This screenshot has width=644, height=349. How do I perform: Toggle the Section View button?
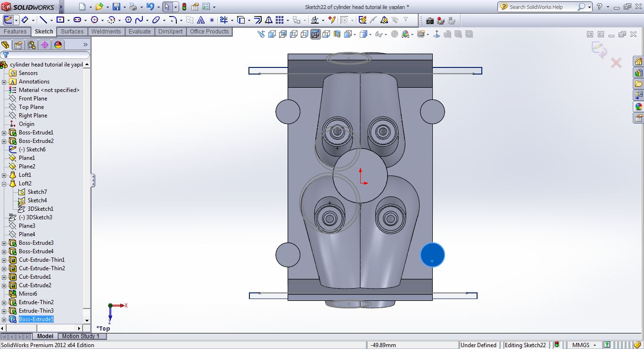click(x=337, y=34)
